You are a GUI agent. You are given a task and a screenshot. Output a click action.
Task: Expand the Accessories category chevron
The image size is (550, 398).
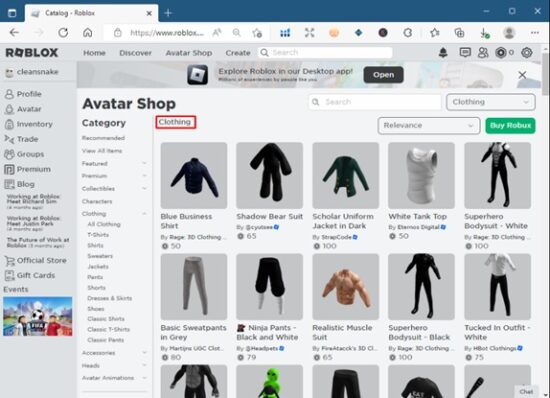point(145,353)
